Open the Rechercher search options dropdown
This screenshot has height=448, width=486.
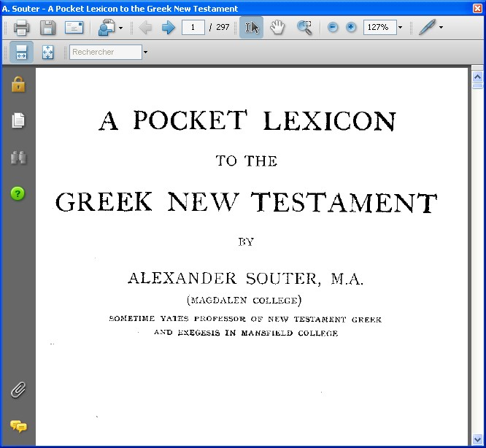pos(145,52)
